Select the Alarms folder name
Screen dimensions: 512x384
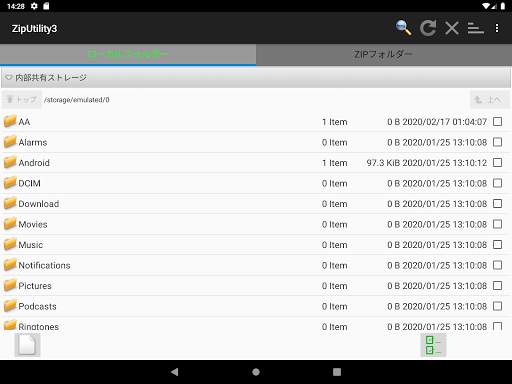[33, 142]
